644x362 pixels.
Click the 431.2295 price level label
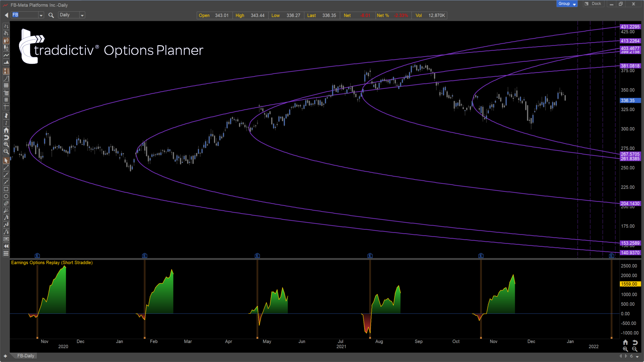(x=630, y=27)
